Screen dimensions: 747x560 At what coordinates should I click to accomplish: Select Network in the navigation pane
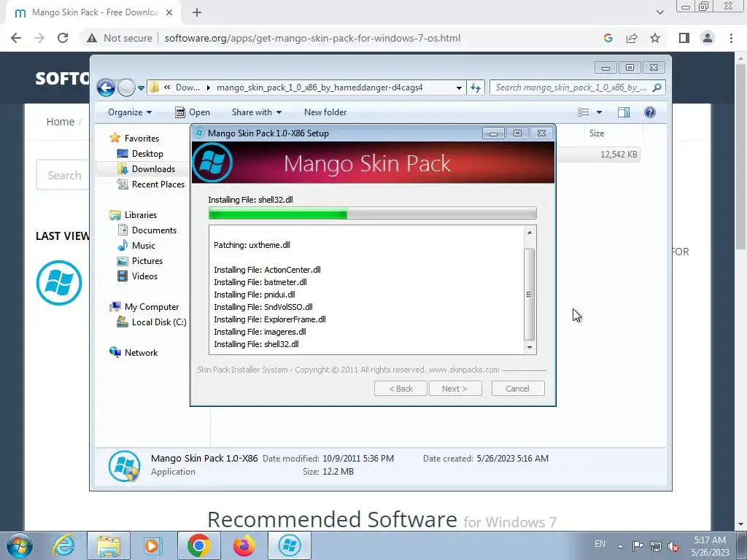pos(141,353)
